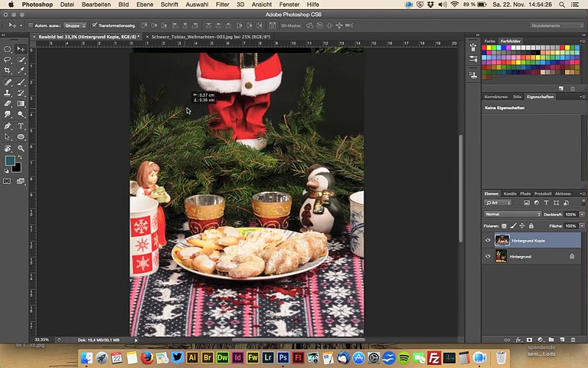Select the Hintergrund layer thumbnail
The width and height of the screenshot is (588, 368).
point(501,256)
